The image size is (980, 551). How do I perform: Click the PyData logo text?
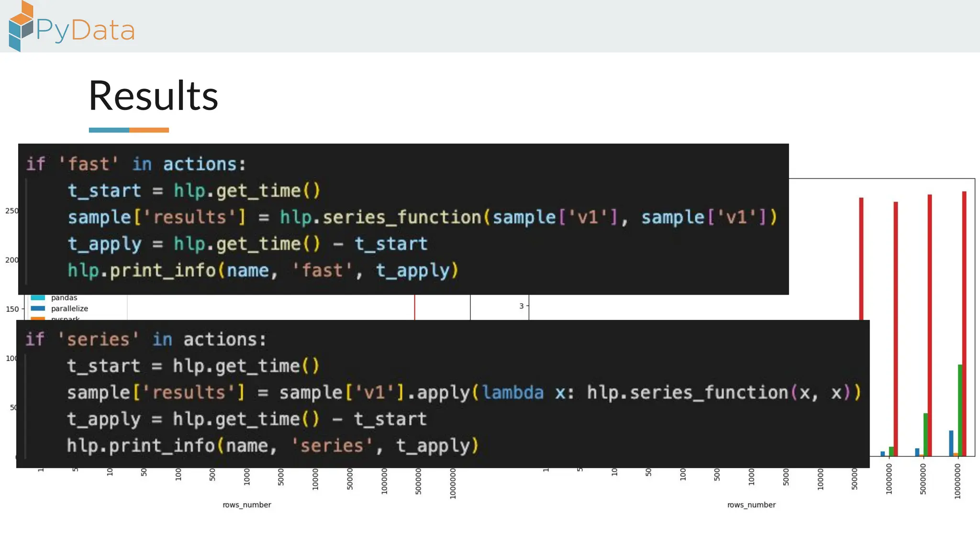(x=85, y=30)
